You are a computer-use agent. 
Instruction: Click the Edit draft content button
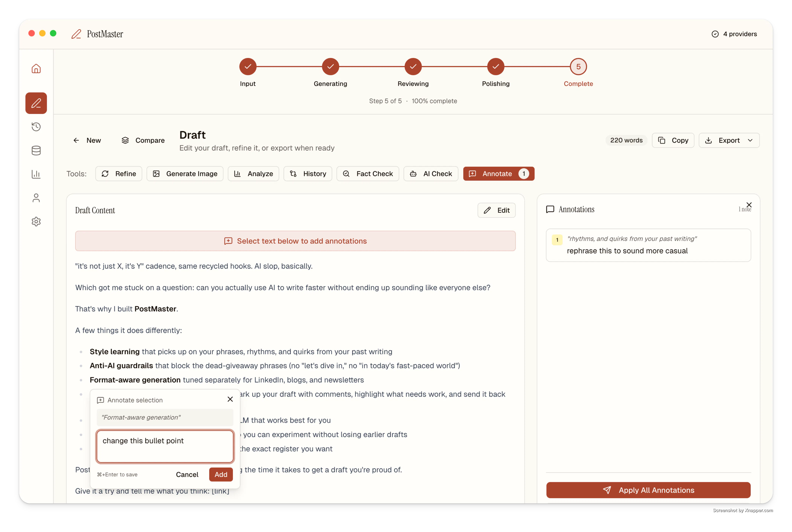tap(496, 210)
